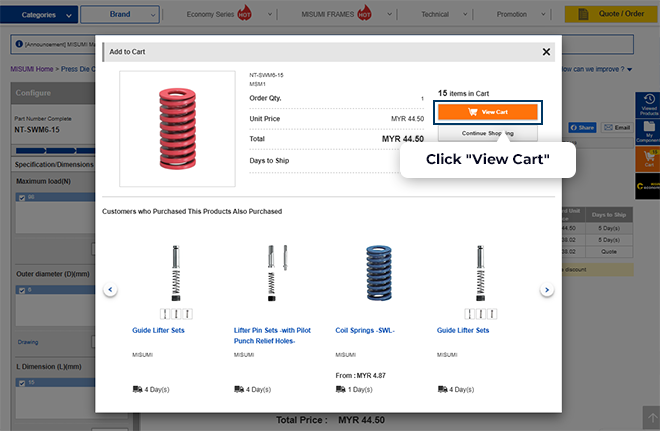
Task: Click the Specification/Dimensions header
Action: coord(54,164)
